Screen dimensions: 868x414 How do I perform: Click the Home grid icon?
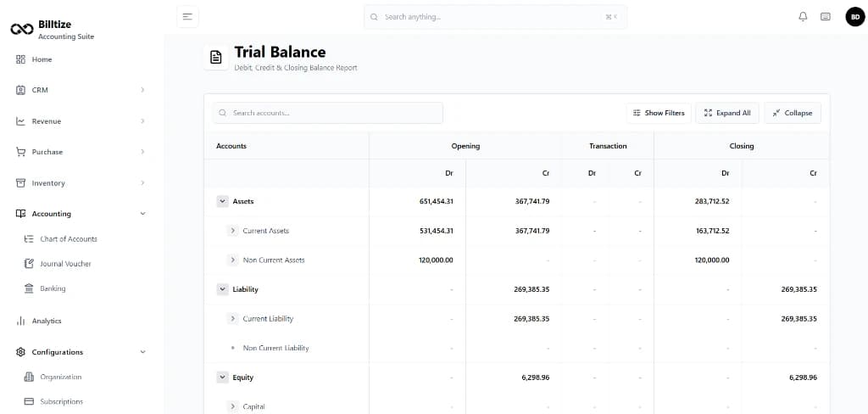tap(20, 59)
